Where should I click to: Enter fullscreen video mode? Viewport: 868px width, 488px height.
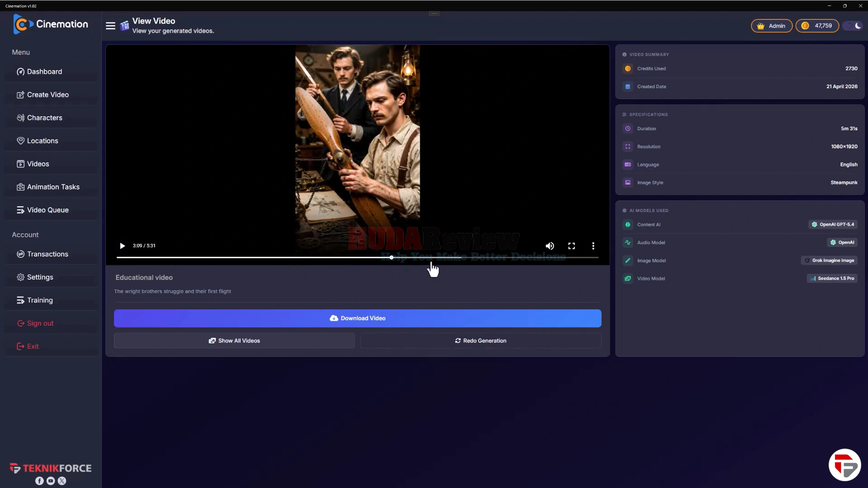coord(571,246)
